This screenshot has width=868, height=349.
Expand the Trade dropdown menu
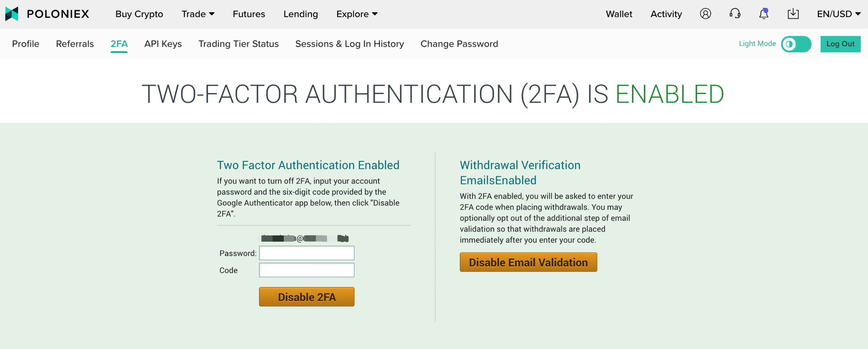click(x=198, y=14)
